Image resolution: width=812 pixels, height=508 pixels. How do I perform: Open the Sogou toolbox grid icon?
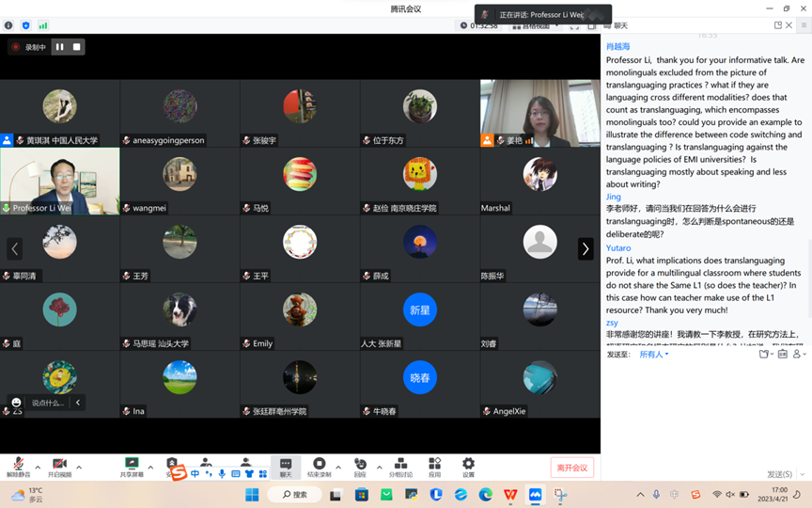tap(263, 473)
